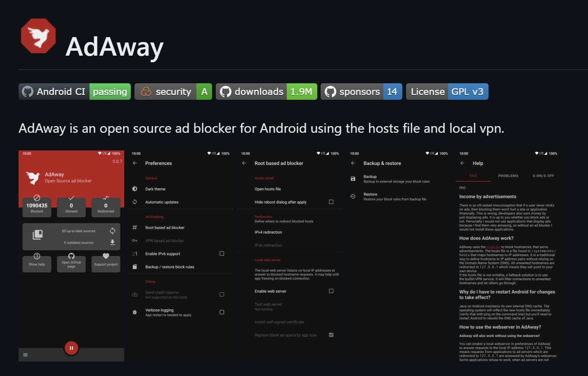Image resolution: width=588 pixels, height=376 pixels.
Task: Click the bug icon beside Verbose logging
Action: [135, 313]
